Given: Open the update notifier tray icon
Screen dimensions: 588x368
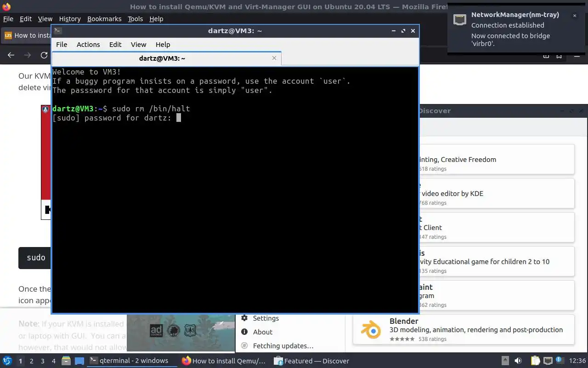Looking at the screenshot, I should (560, 360).
